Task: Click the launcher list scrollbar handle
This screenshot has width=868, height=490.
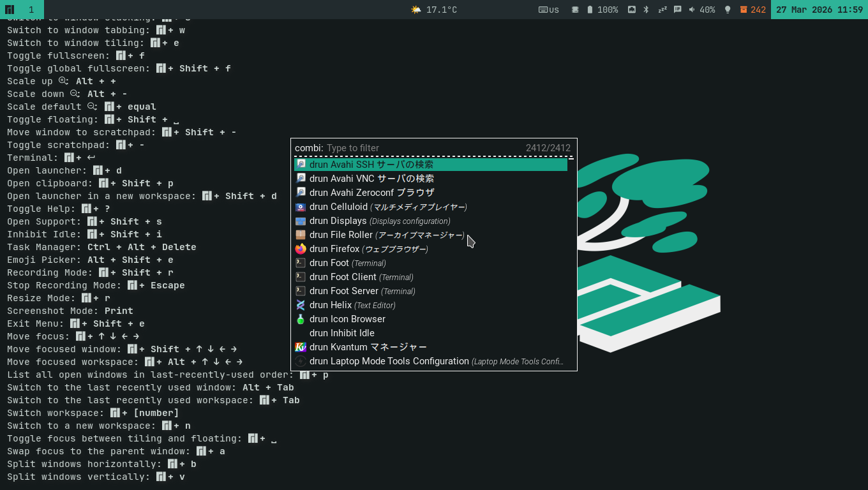Action: 571,158
